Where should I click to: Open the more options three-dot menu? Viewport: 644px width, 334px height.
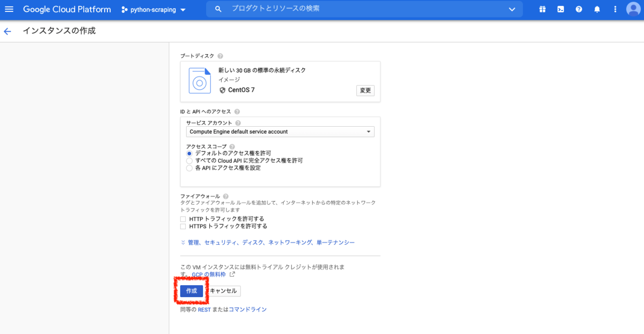click(614, 9)
